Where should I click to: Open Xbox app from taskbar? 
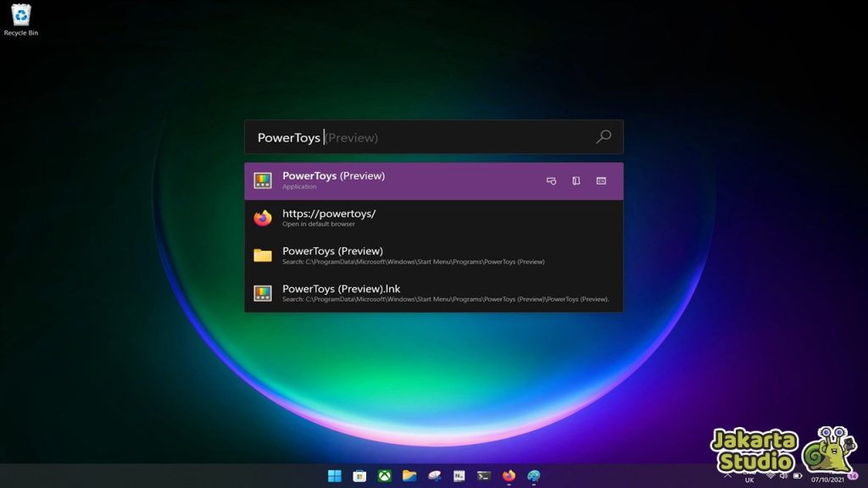pos(384,476)
